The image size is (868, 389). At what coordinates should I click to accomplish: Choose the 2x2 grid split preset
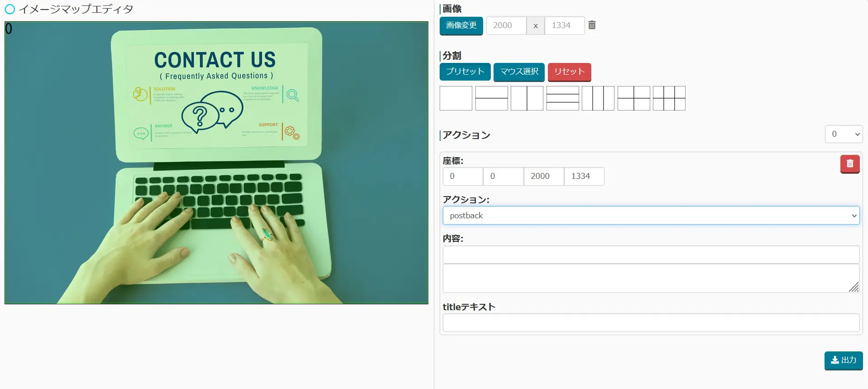633,98
